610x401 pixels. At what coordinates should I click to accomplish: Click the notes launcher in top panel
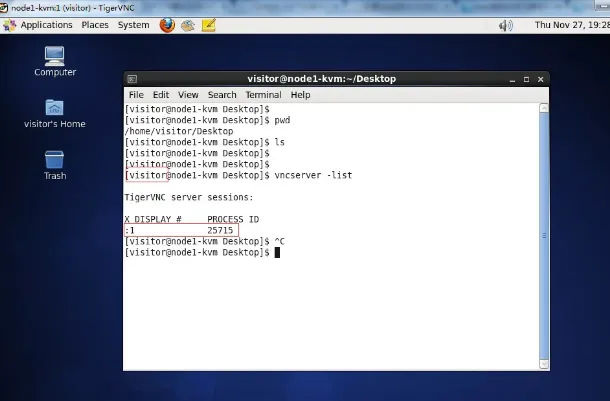(x=207, y=25)
